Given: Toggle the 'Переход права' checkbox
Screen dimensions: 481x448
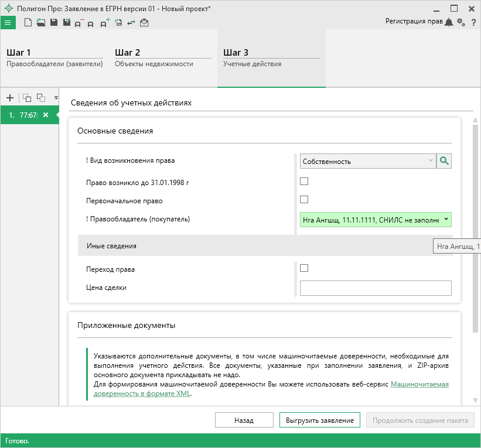Looking at the screenshot, I should 304,268.
